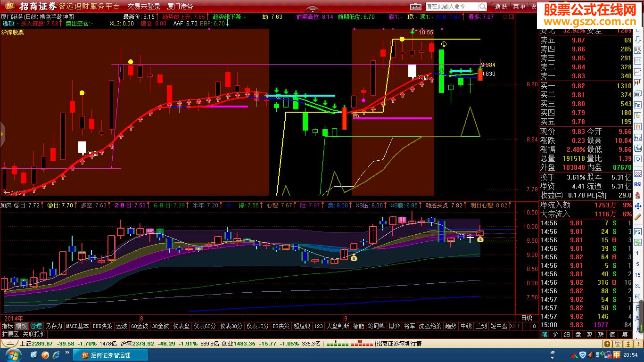Click the - button after template tabs
The image size is (644, 362).
pyautogui.click(x=526, y=326)
